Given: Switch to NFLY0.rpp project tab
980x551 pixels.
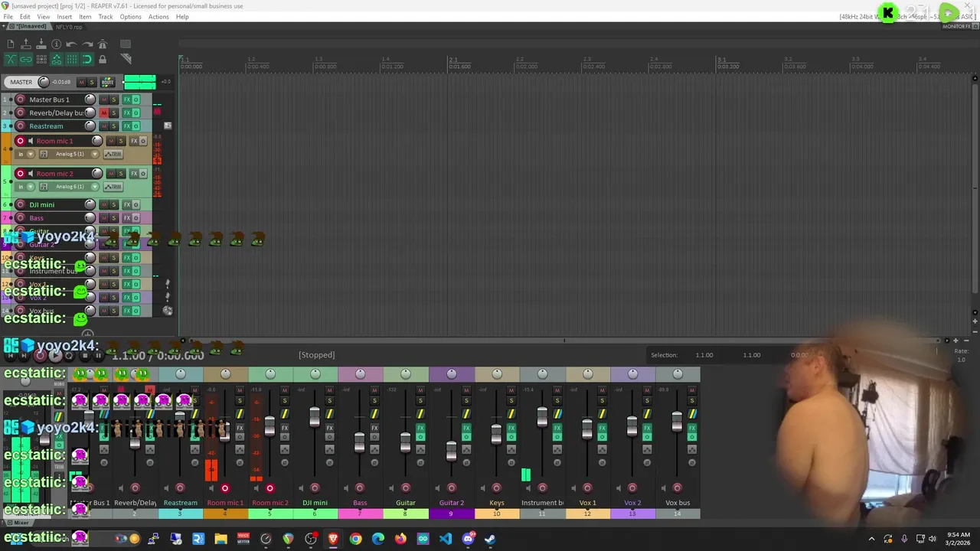Looking at the screenshot, I should (x=69, y=27).
